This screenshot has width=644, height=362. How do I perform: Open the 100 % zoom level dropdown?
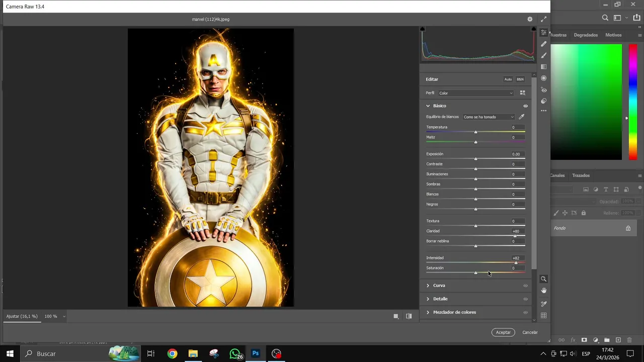[64, 317]
